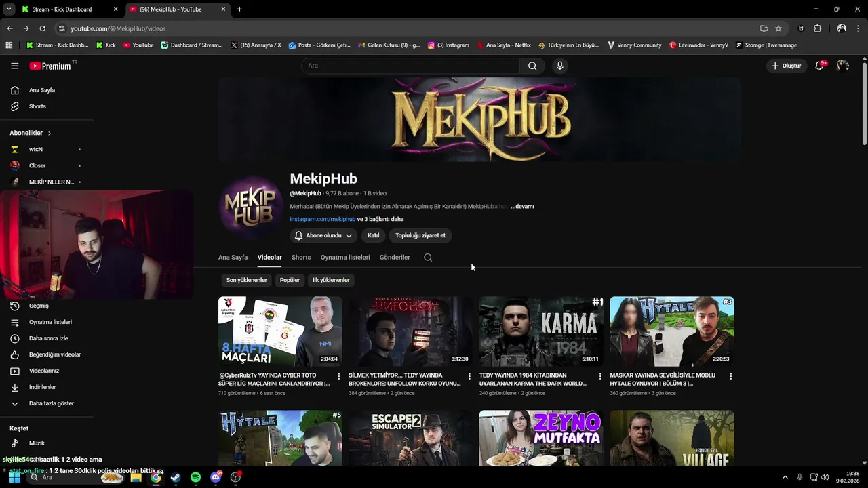Open OBS Studio from the taskbar

pyautogui.click(x=235, y=477)
